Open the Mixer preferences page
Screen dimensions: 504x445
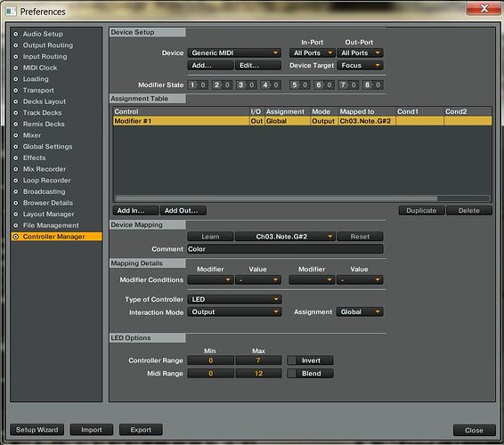(x=32, y=135)
